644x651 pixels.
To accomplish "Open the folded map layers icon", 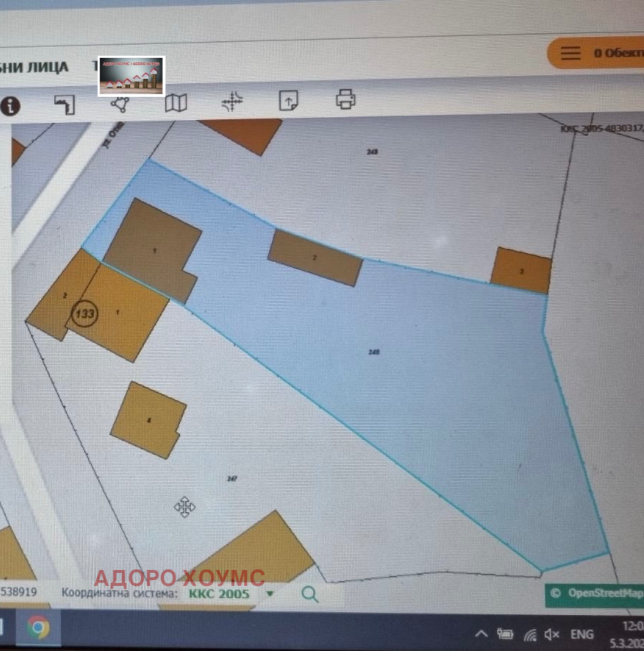I will pos(176,103).
